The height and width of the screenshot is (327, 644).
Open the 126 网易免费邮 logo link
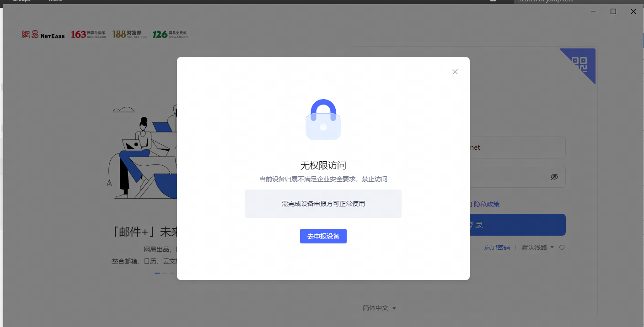[x=170, y=35]
